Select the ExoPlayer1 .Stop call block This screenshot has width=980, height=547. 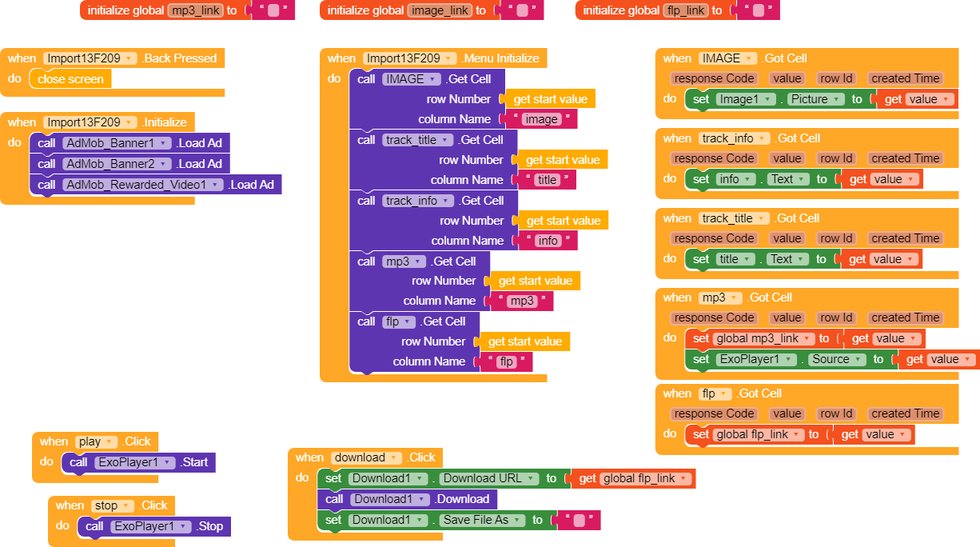[154, 526]
